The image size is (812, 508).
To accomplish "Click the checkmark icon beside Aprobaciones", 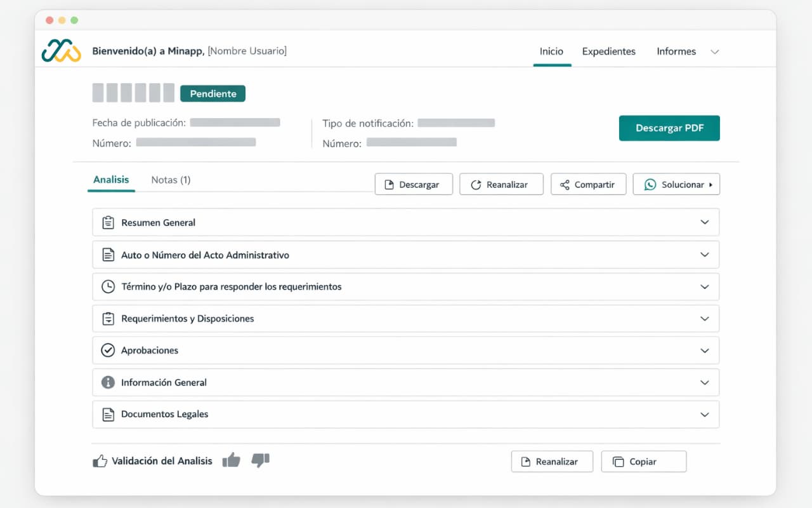I will click(x=108, y=350).
